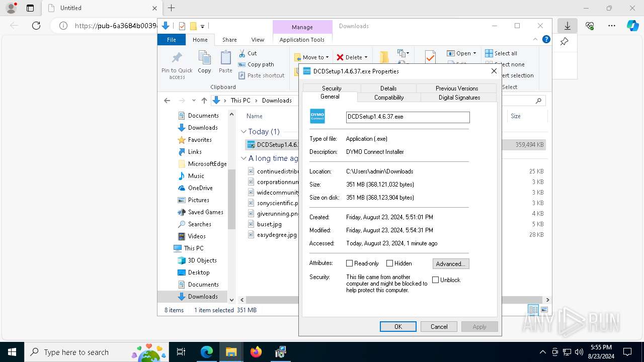Open the Compatibility tab
Viewport: 644px width, 362px height.
(x=389, y=98)
